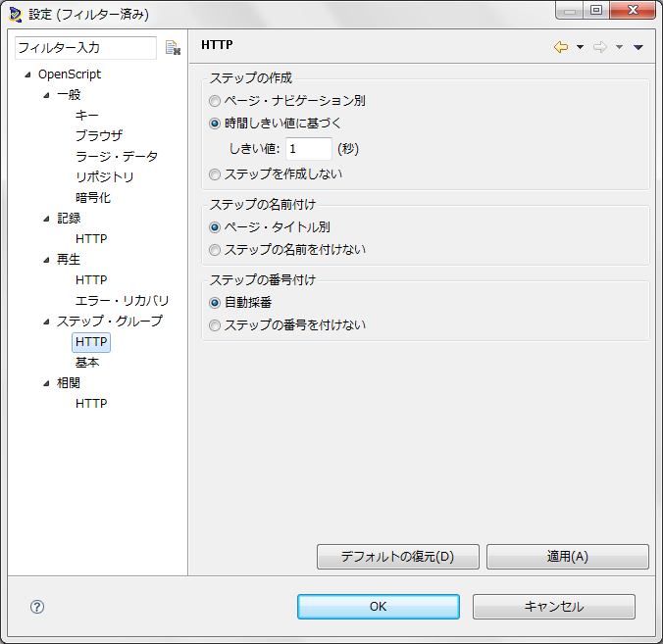The height and width of the screenshot is (644, 663).
Task: Collapse the 一般 tree node
Action: point(46,95)
